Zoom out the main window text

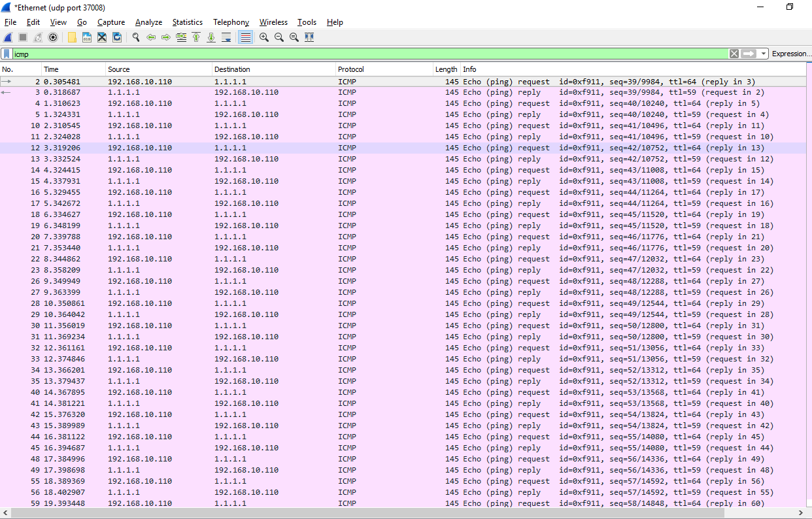click(279, 37)
